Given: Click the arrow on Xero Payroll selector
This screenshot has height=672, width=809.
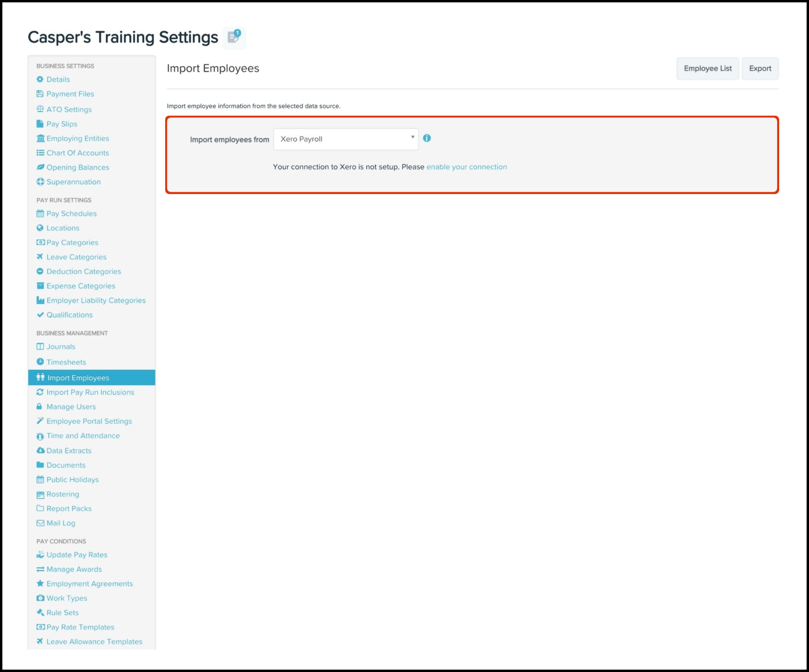Looking at the screenshot, I should tap(412, 137).
